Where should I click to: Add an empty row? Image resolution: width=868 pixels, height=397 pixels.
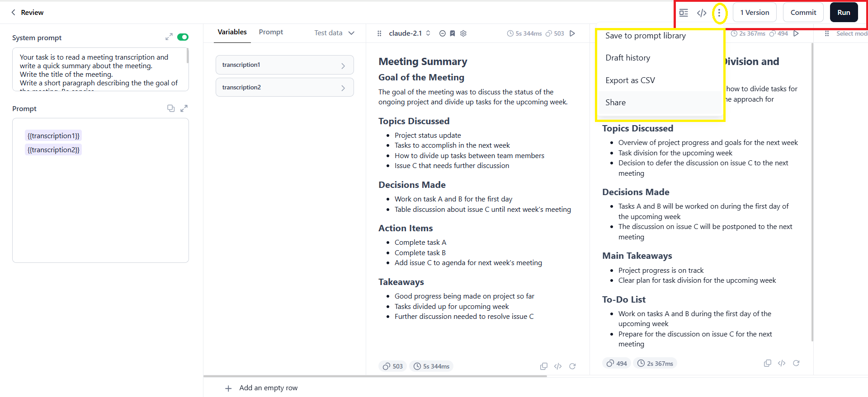[x=262, y=388]
